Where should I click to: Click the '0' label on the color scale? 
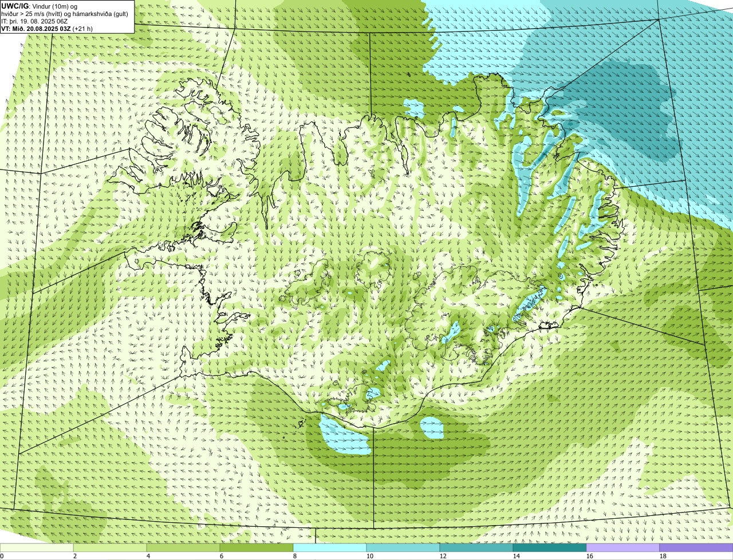pyautogui.click(x=2, y=556)
